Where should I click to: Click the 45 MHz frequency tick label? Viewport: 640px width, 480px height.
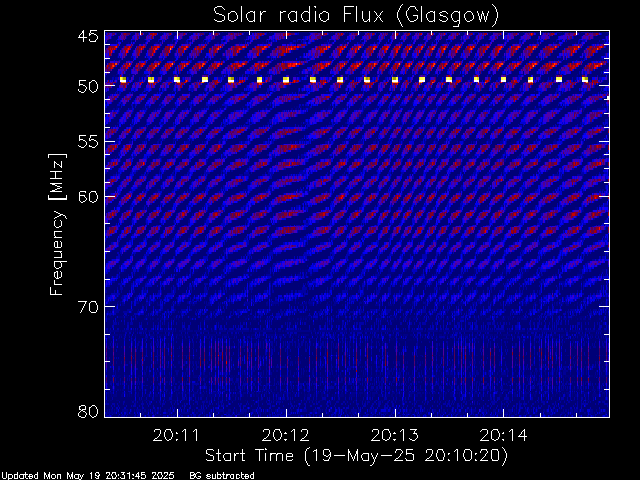coord(87,37)
